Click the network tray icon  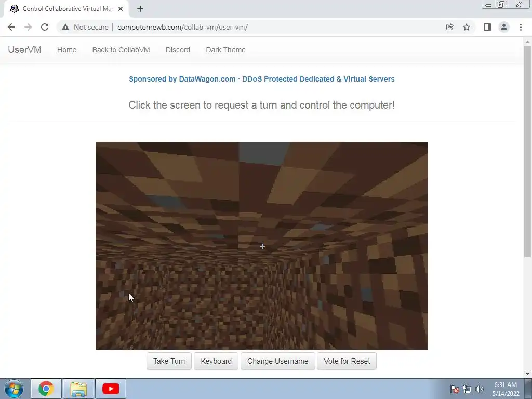tap(467, 389)
